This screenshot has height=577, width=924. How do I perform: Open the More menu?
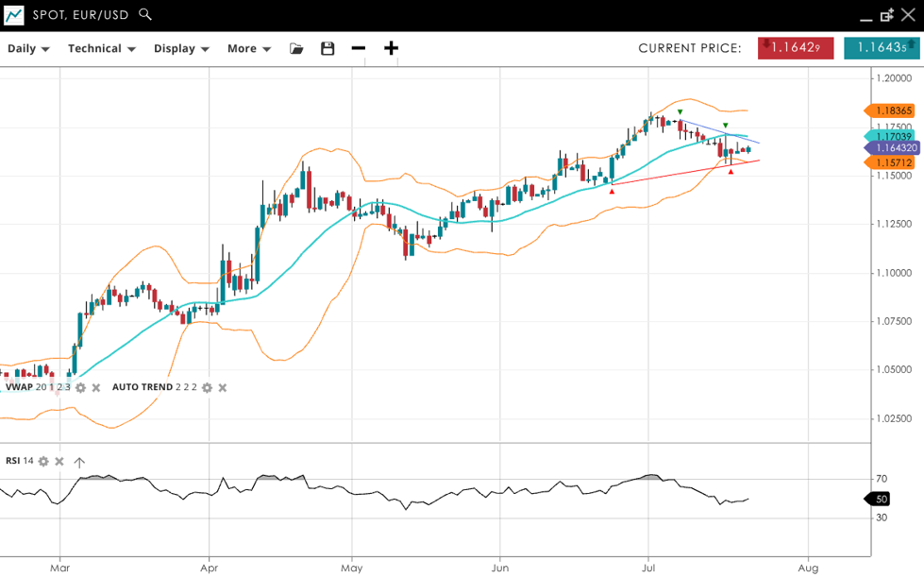[x=249, y=48]
